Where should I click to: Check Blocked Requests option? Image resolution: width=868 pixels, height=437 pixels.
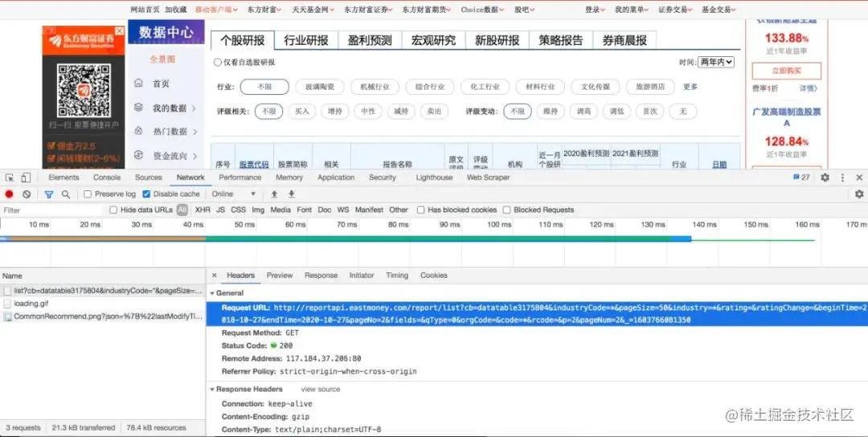click(506, 210)
